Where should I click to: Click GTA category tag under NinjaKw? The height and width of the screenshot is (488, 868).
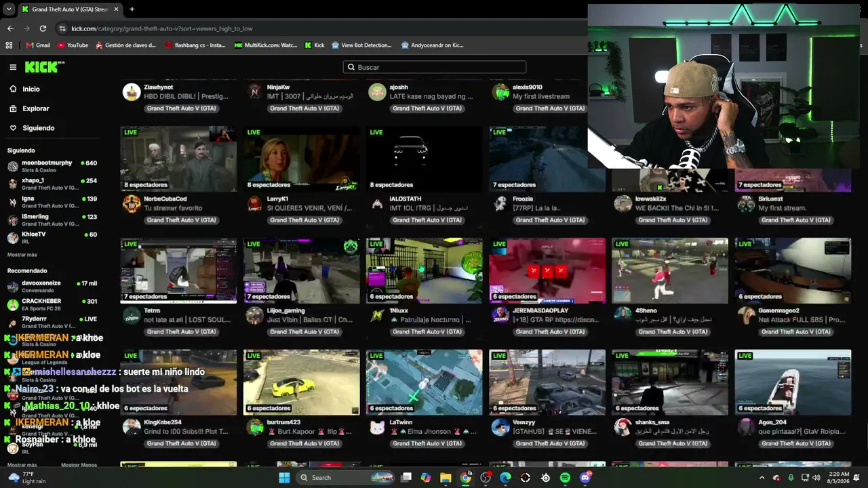(304, 108)
